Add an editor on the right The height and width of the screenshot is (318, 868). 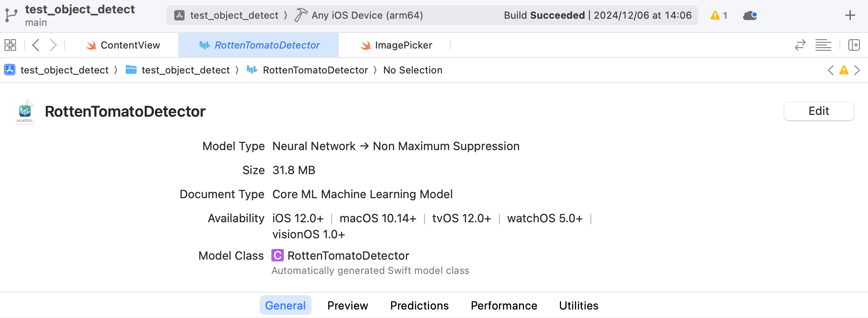tap(854, 45)
